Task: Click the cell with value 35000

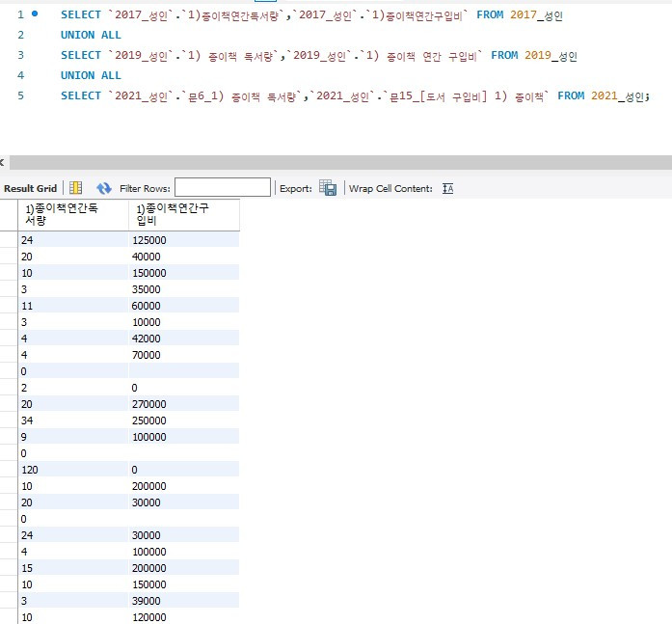Action: click(184, 289)
